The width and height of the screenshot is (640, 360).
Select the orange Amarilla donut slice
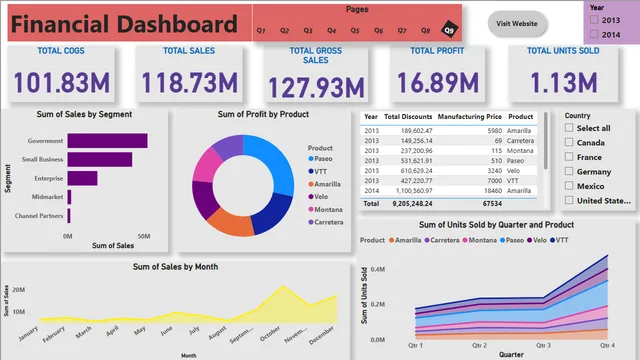[231, 224]
